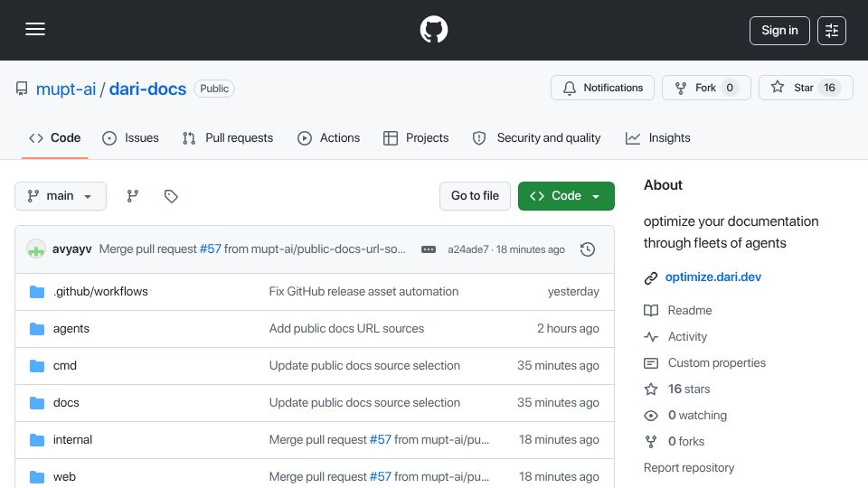Open the Activity link

(x=687, y=337)
